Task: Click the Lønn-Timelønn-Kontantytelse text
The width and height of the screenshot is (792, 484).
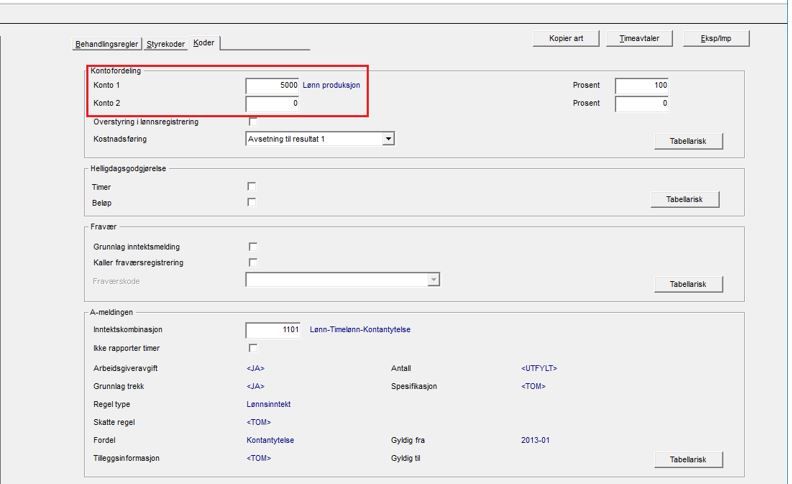Action: click(360, 329)
